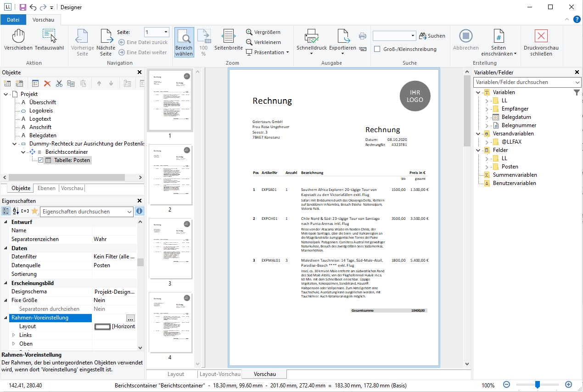Open the Datei ribbon tab
This screenshot has width=583, height=392.
[13, 20]
